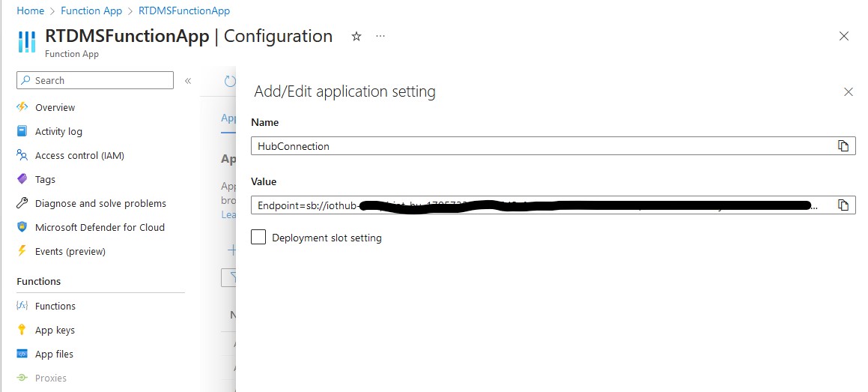Open Tags in the sidebar
Viewport: 868px width, 392px height.
[x=45, y=179]
